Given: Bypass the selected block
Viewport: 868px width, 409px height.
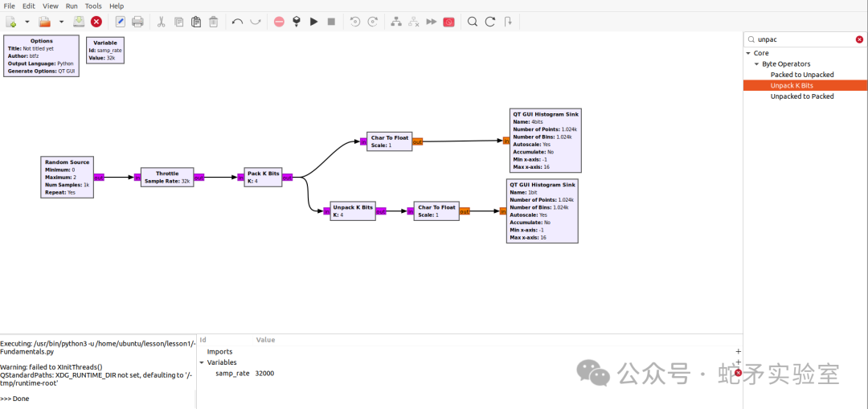Looking at the screenshot, I should click(432, 22).
